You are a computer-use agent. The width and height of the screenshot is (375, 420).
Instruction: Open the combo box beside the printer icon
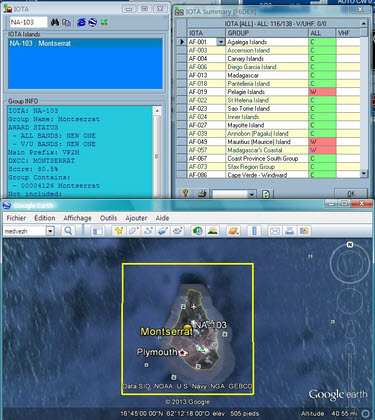click(233, 194)
